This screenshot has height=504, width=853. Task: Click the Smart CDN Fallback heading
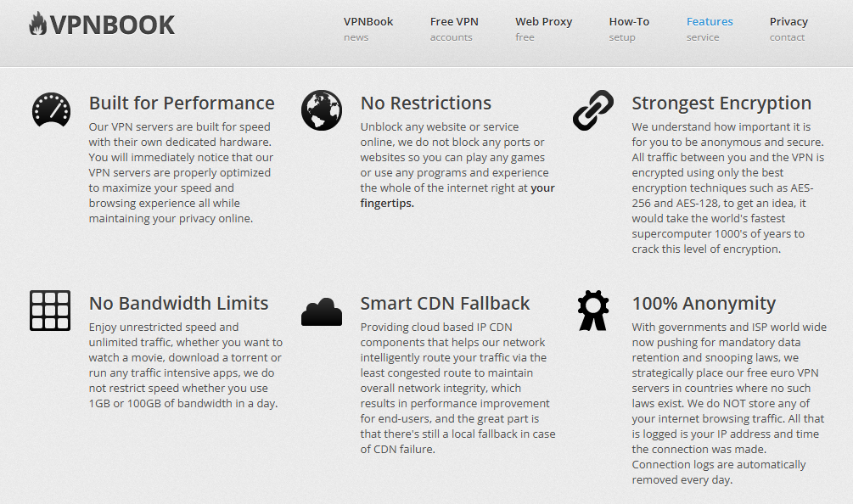point(445,304)
